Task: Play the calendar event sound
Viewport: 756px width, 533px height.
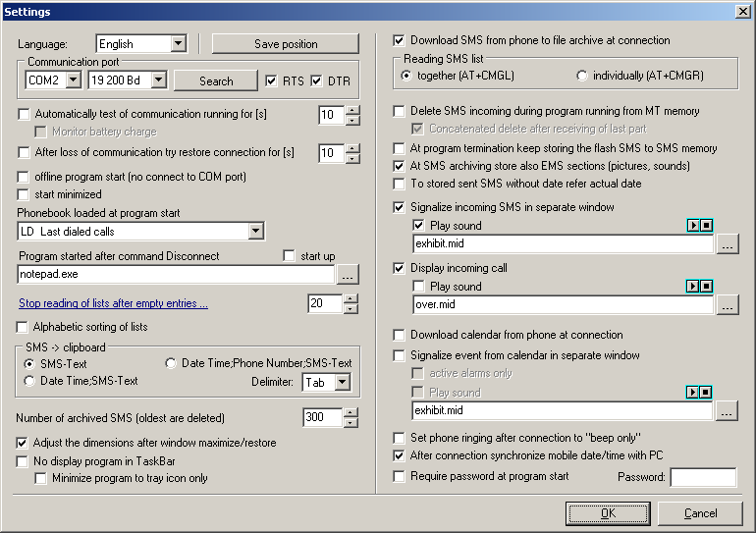Action: (692, 392)
